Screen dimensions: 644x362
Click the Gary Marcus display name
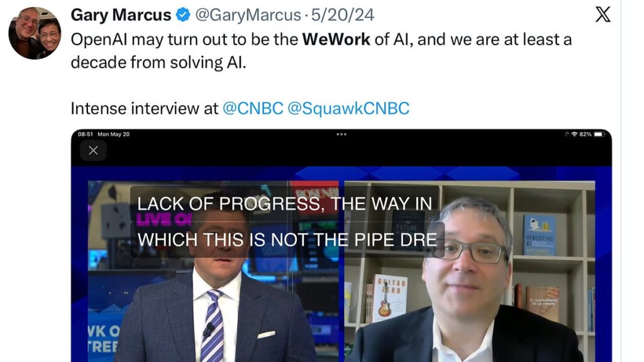(x=121, y=15)
